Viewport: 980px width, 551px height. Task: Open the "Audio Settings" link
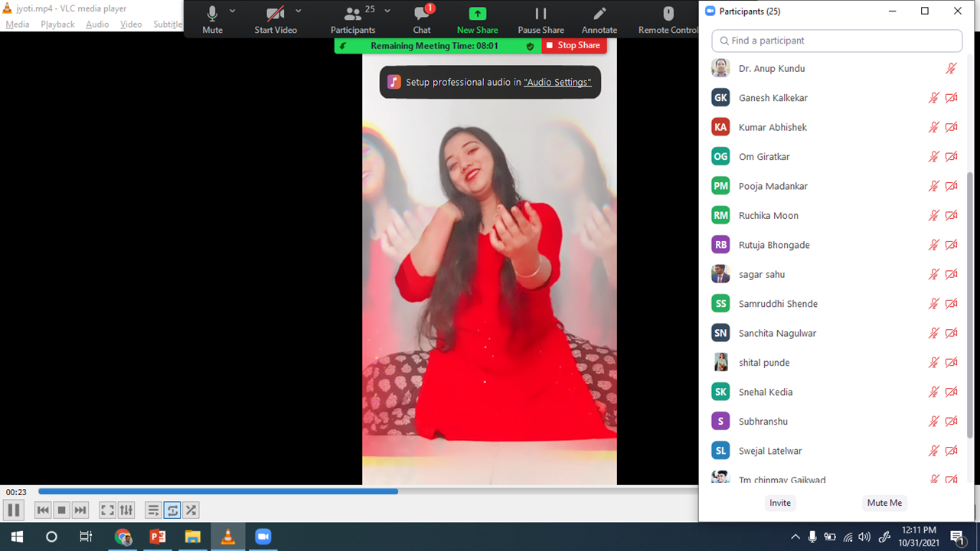point(557,82)
